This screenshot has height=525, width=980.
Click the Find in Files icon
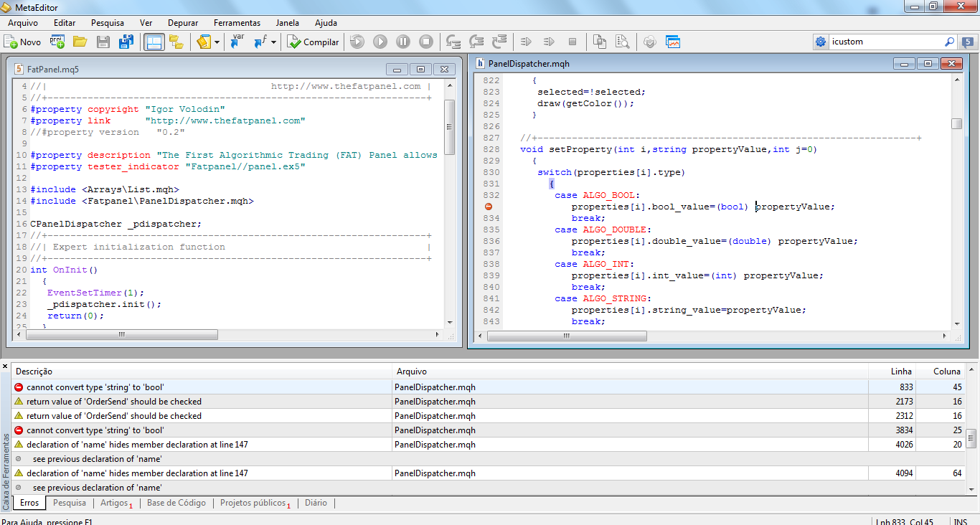coord(621,42)
